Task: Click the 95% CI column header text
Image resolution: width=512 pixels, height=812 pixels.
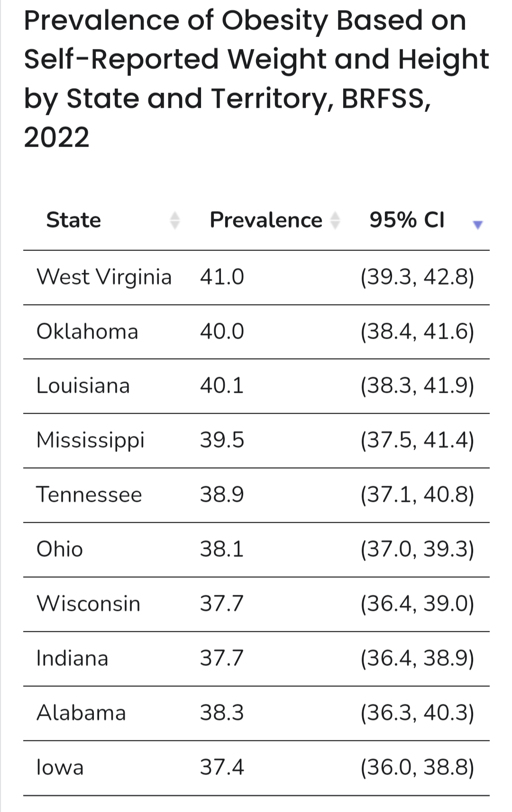Action: (x=407, y=220)
